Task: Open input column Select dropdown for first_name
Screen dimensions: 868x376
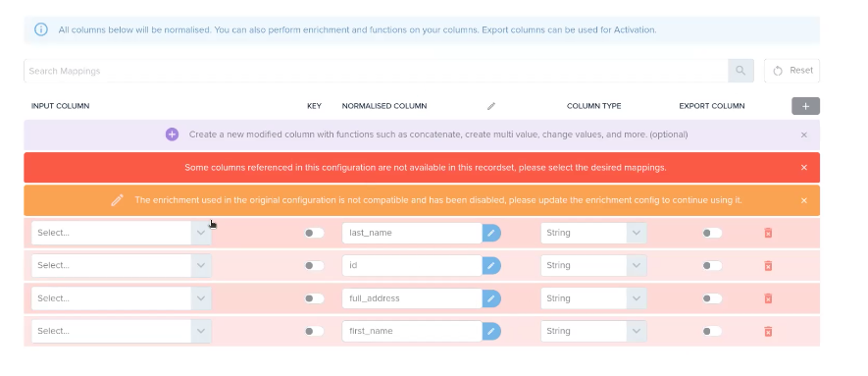Action: (122, 331)
